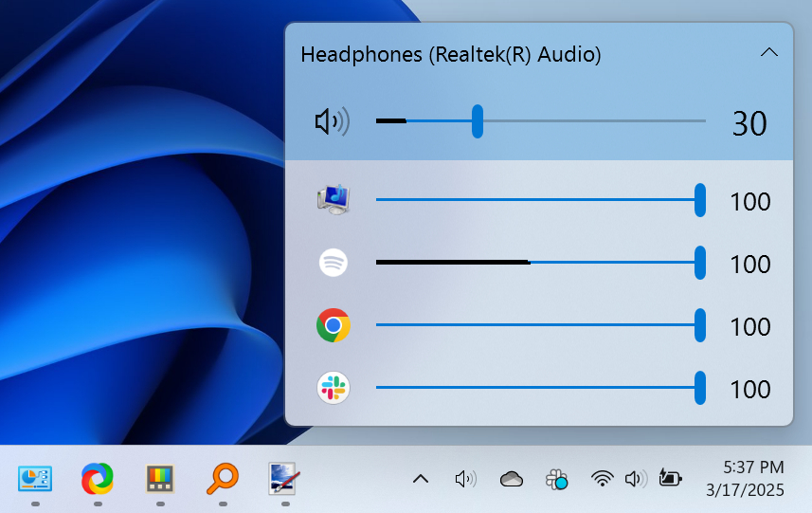Image resolution: width=812 pixels, height=513 pixels.
Task: Click the Headphones (Realtek(R) Audio) device title
Action: tap(451, 55)
